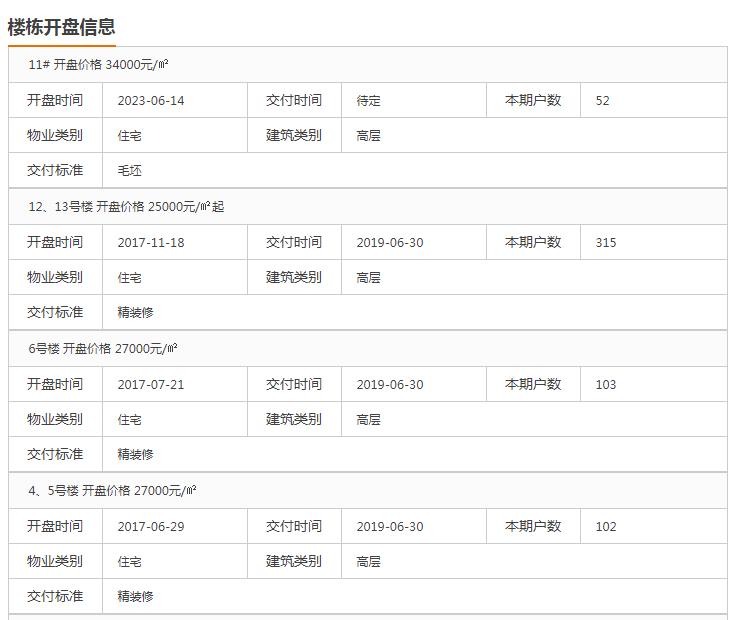
Task: Click 物业类别 label in 11# block
Action: (55, 135)
